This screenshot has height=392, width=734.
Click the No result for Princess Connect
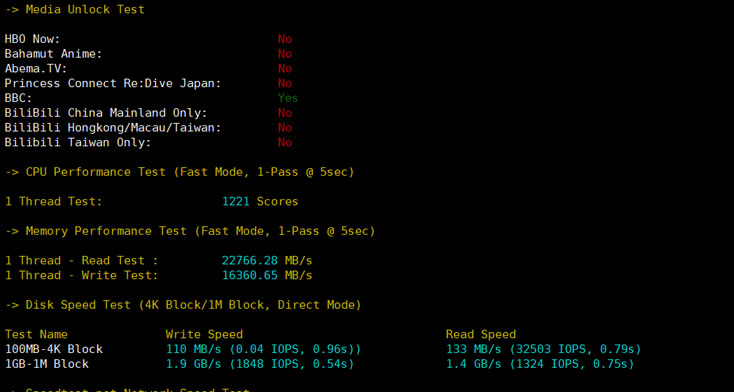(285, 83)
